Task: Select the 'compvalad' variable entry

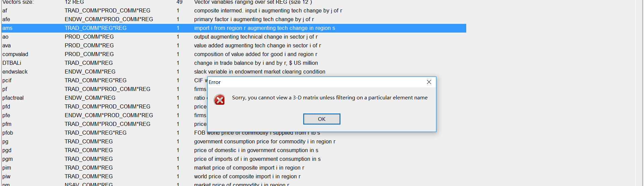Action: pyautogui.click(x=15, y=54)
